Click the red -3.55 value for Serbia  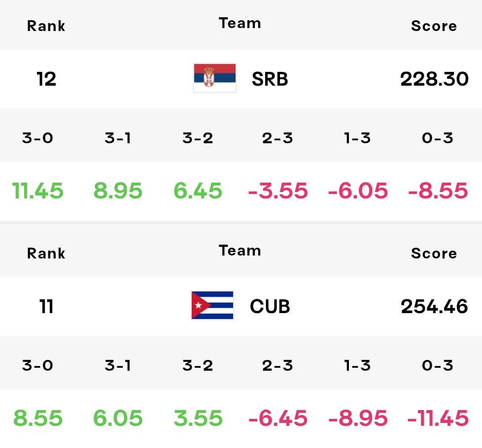pyautogui.click(x=278, y=191)
